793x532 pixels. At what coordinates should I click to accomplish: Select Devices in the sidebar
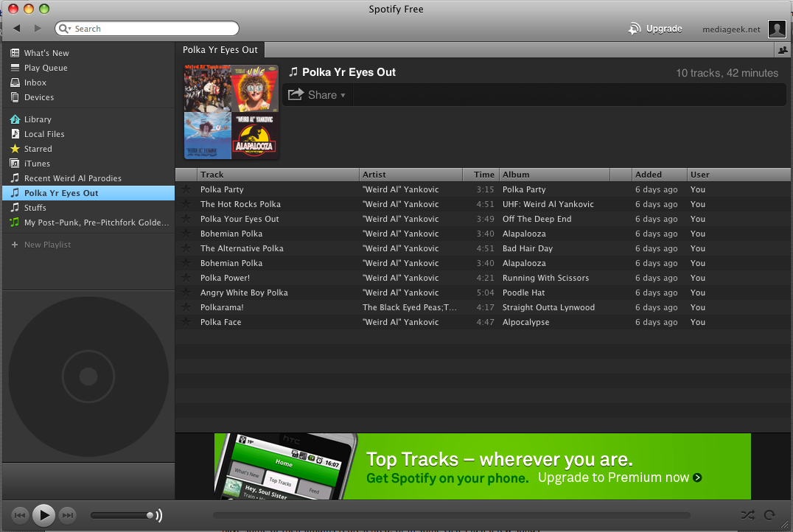(x=38, y=97)
